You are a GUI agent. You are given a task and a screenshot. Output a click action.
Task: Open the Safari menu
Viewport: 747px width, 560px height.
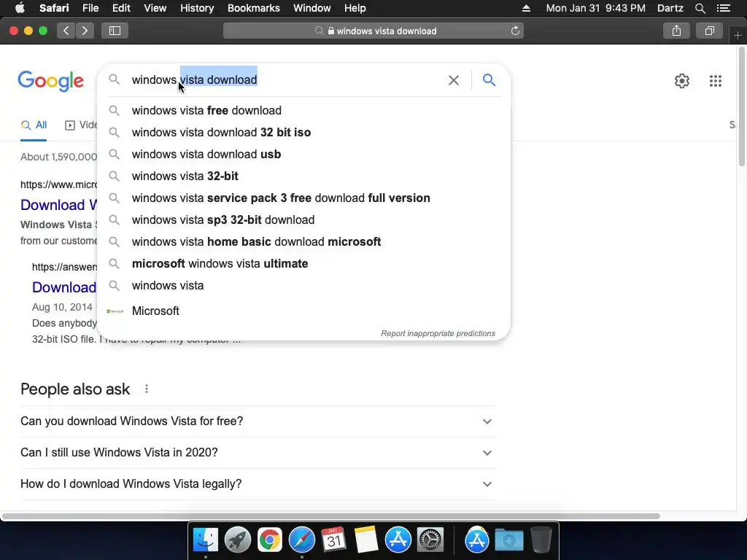coord(54,8)
